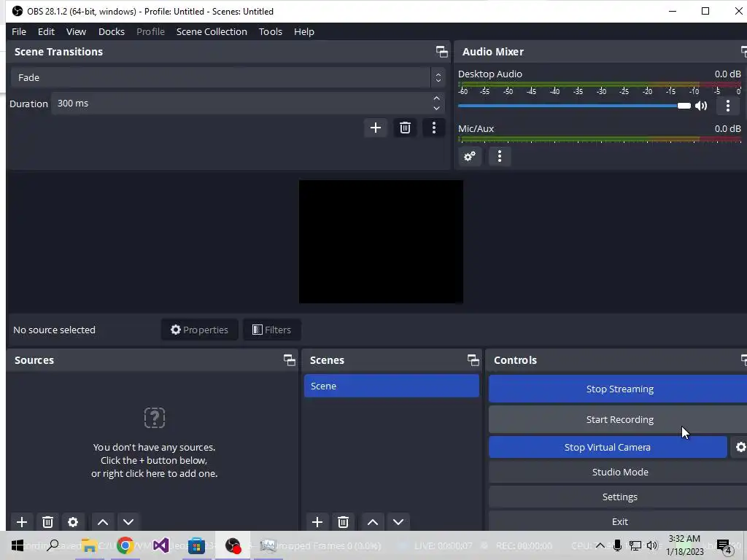Open OBS Settings from Controls
747x560 pixels.
click(619, 497)
